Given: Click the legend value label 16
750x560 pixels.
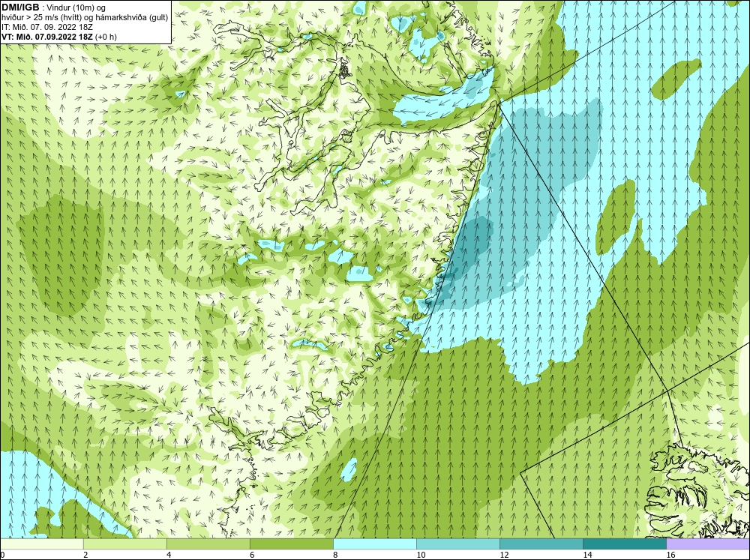Looking at the screenshot, I should coord(670,555).
